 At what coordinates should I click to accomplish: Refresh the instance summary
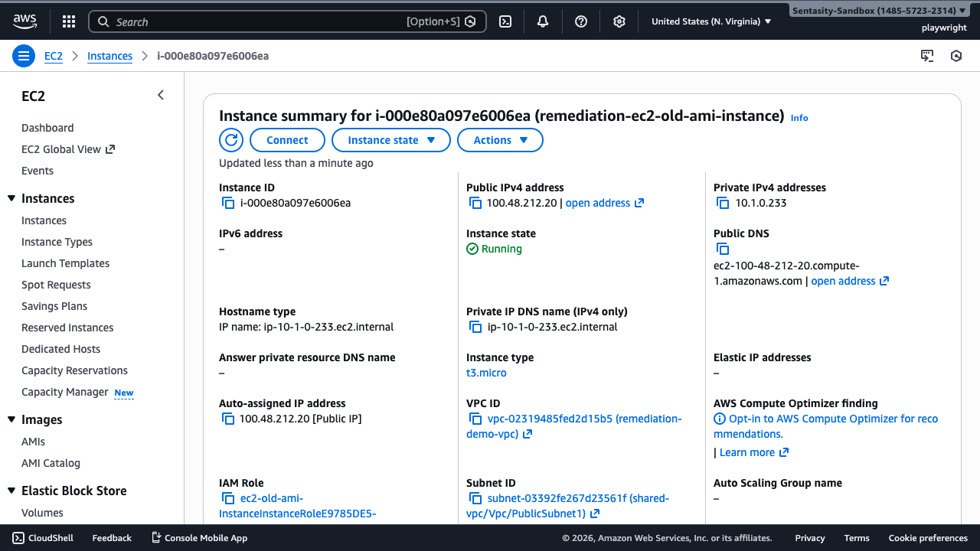[x=231, y=140]
